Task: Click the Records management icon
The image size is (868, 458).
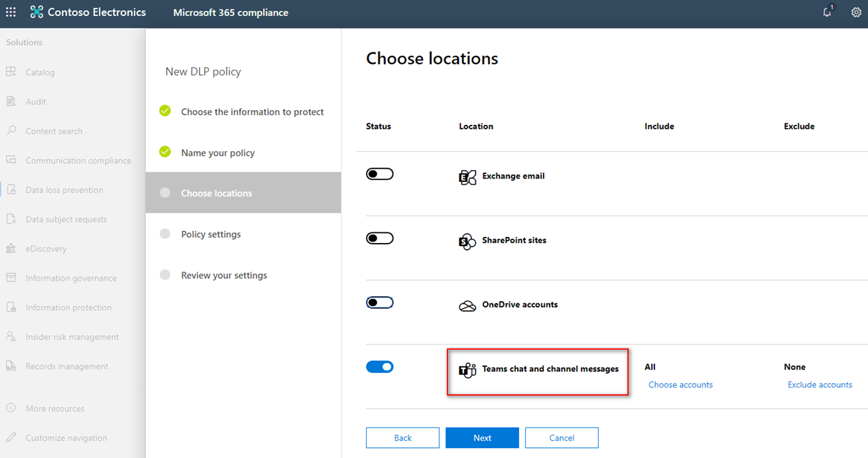Action: click(11, 366)
